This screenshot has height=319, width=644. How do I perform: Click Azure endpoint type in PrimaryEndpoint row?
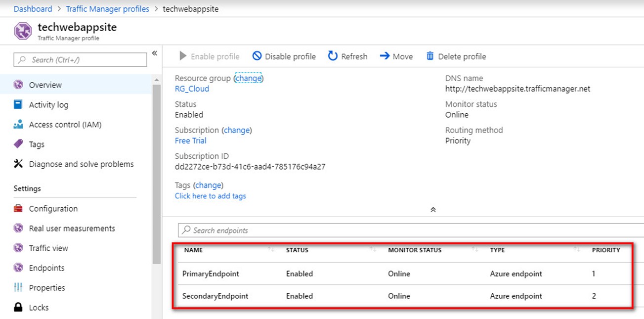(x=516, y=273)
